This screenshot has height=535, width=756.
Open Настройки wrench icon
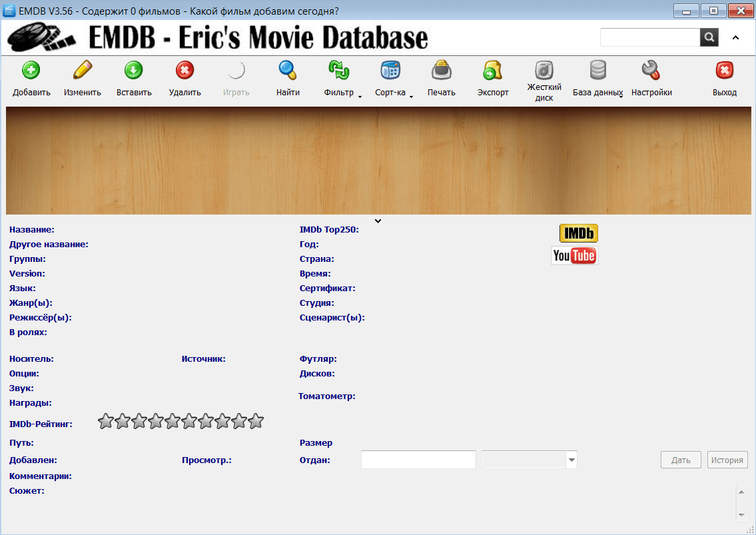click(651, 71)
